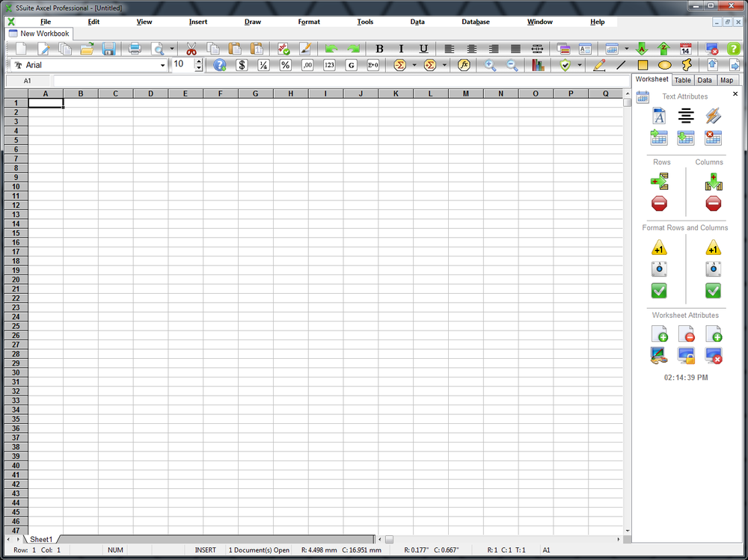The height and width of the screenshot is (560, 748).
Task: Select the New Workbook document tab
Action: point(39,34)
